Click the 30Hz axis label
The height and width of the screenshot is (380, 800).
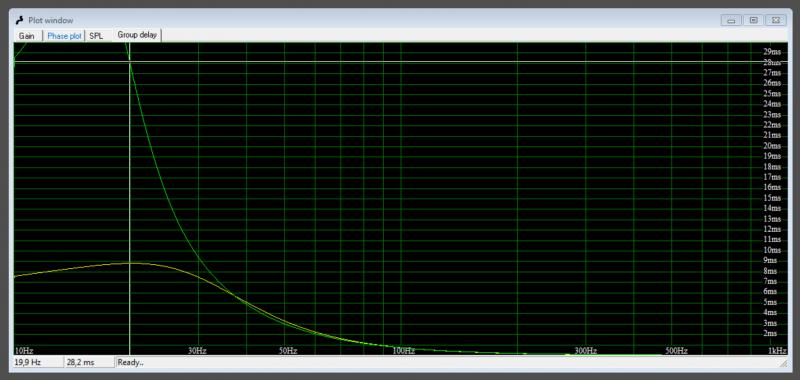coord(197,351)
